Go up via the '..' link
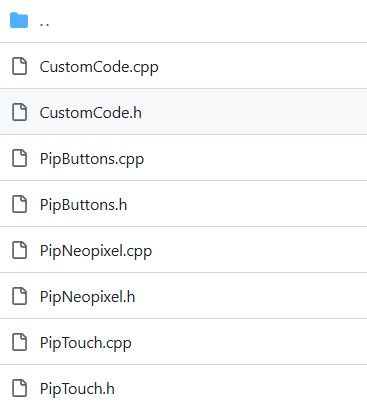Viewport: 367px width, 408px height. tap(44, 24)
